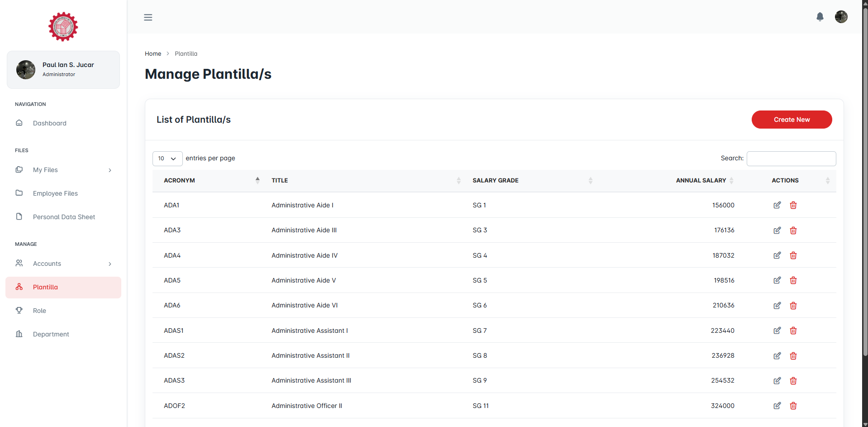Focus the Search input field

(791, 158)
